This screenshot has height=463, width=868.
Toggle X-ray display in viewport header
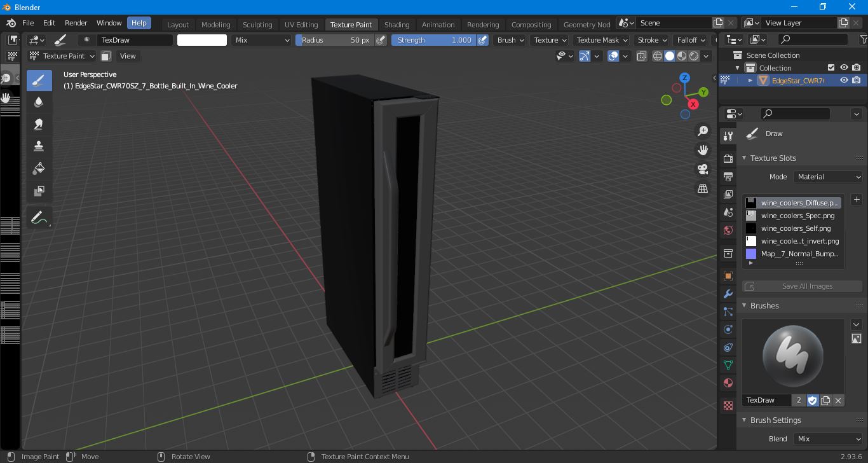coord(642,56)
